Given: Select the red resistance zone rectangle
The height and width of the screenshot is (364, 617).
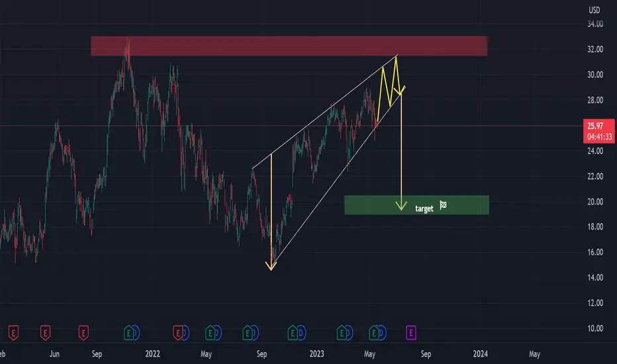Looking at the screenshot, I should (289, 46).
